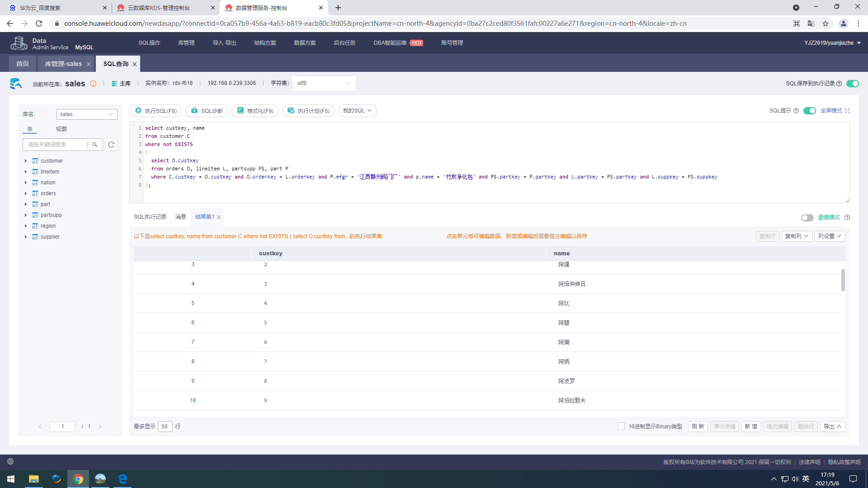Open the My SQL dropdown
This screenshot has height=488, width=868.
tap(357, 111)
